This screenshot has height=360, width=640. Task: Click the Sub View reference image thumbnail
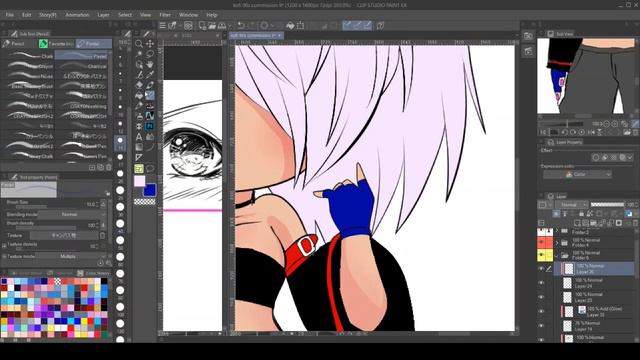[586, 76]
